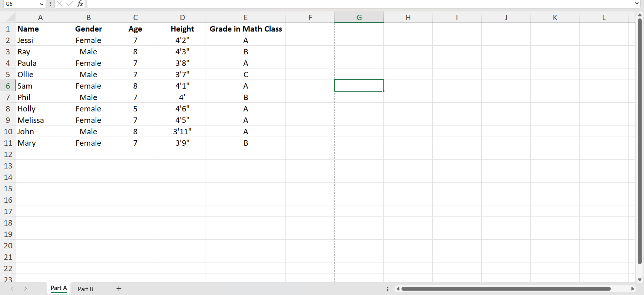Screen dimensions: 644x295
Task: Expand the formula bar chevron
Action: (x=637, y=4)
